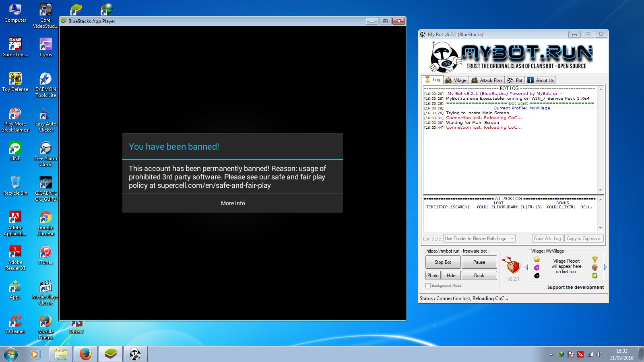Click the Bot Log vertical scrollbar

point(601,140)
